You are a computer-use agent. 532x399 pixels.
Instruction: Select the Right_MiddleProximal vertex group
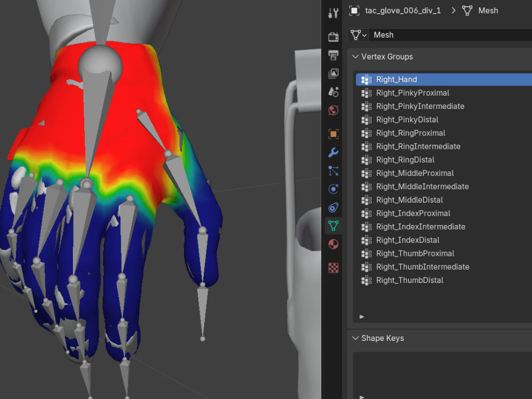[x=444, y=173]
